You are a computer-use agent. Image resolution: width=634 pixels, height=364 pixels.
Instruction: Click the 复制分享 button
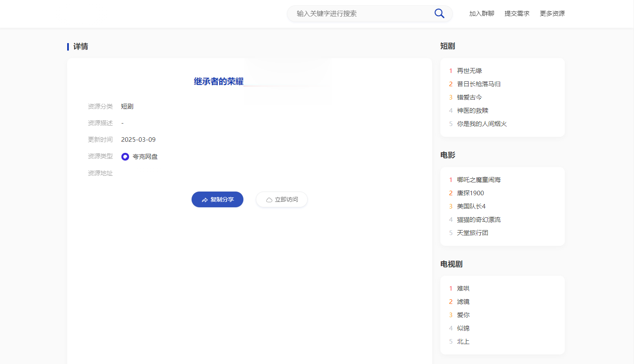click(217, 199)
